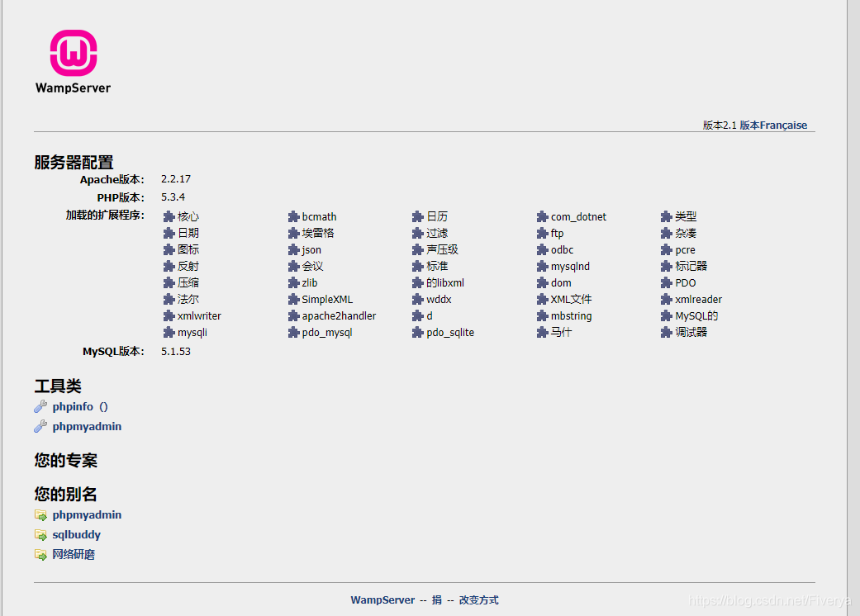Click the 马什 extension name
This screenshot has height=616, width=860.
561,332
